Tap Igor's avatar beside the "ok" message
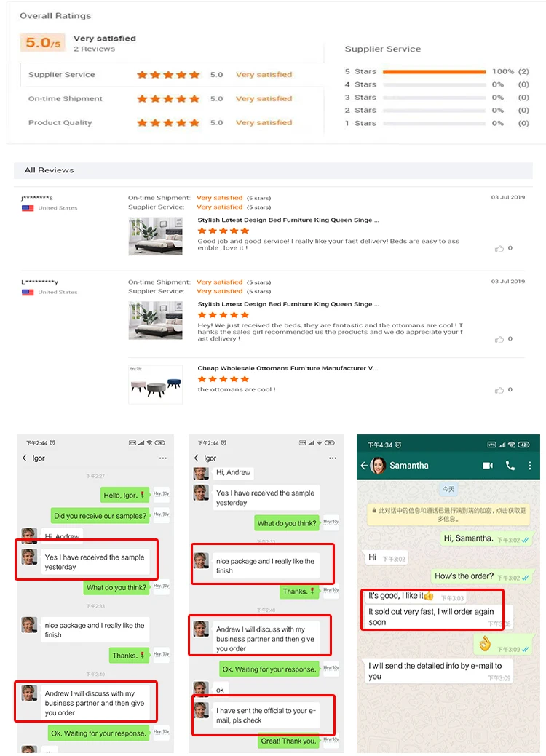Image resolution: width=546 pixels, height=756 pixels. tap(201, 688)
